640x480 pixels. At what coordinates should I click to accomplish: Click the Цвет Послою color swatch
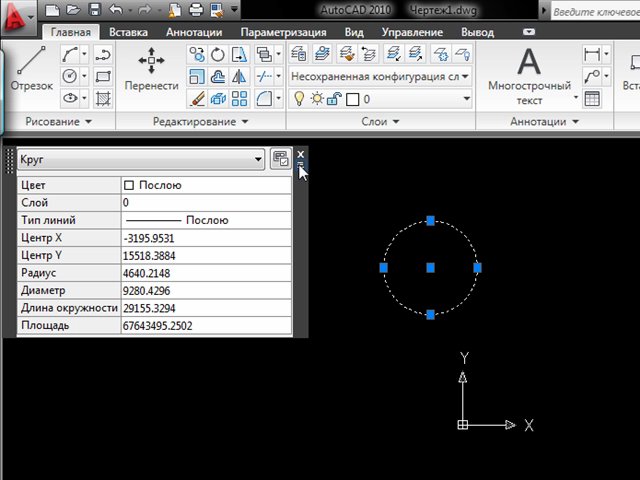(x=129, y=185)
